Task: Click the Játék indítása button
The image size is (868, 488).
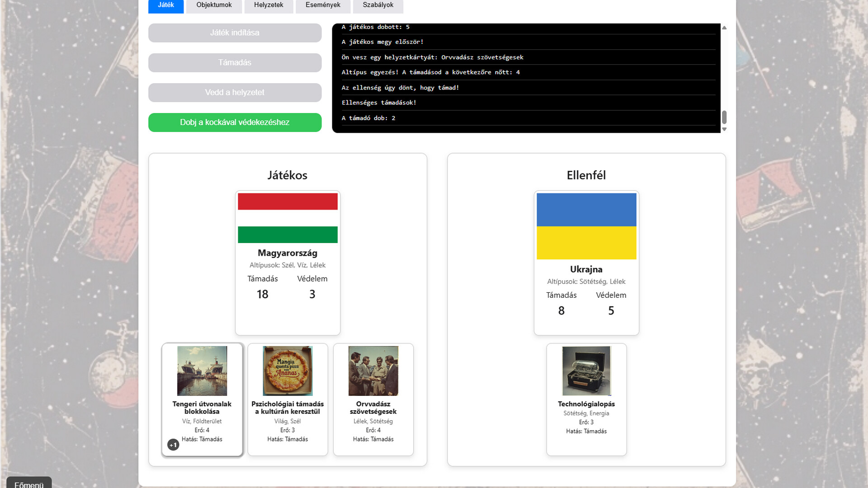Action: (235, 33)
